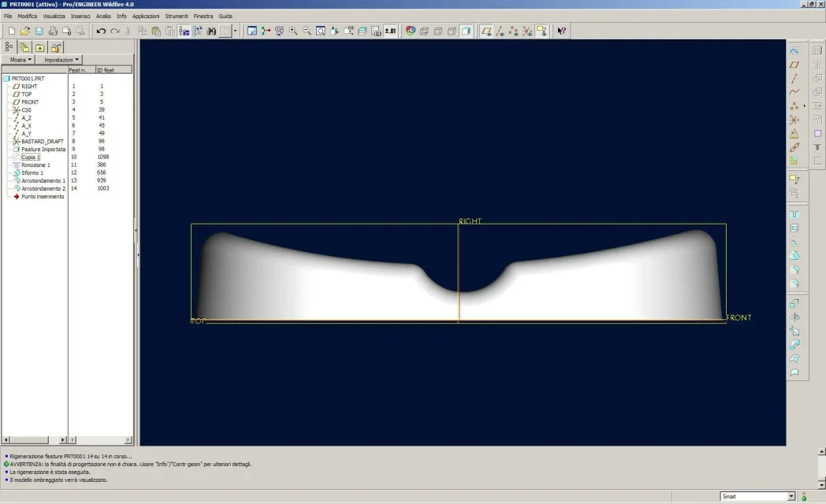Toggle datum axes display
The width and height of the screenshot is (826, 504).
(500, 31)
